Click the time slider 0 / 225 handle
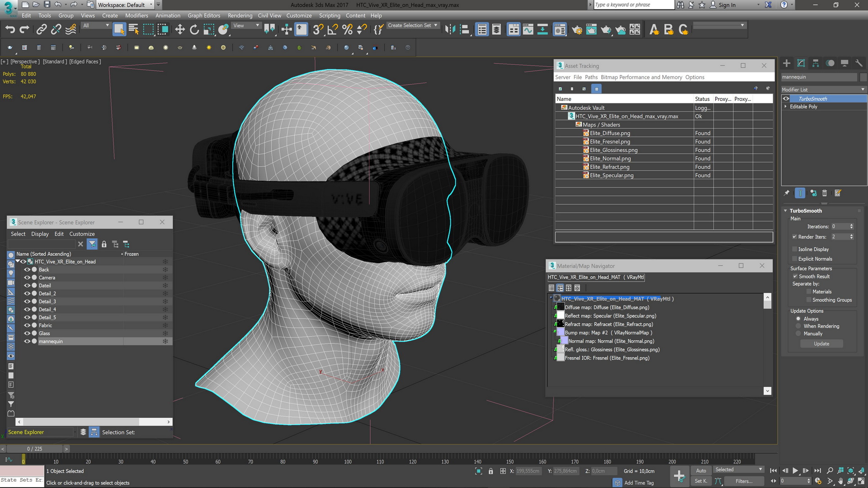This screenshot has width=868, height=488. (34, 449)
